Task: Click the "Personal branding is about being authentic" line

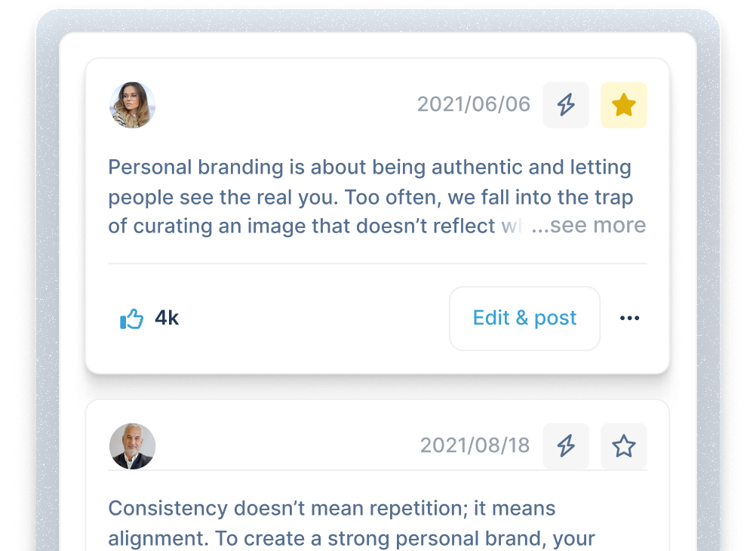Action: click(370, 167)
